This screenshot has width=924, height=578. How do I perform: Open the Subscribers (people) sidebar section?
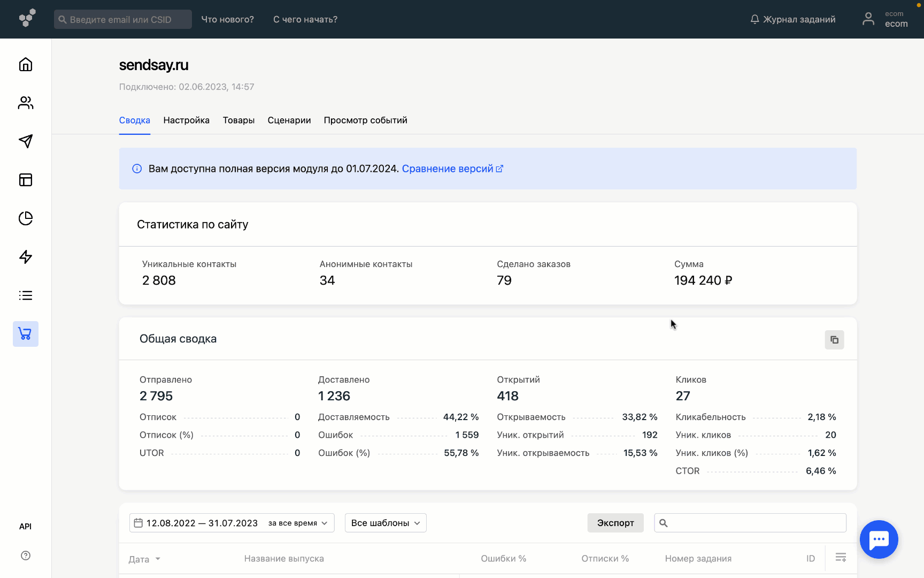[26, 103]
